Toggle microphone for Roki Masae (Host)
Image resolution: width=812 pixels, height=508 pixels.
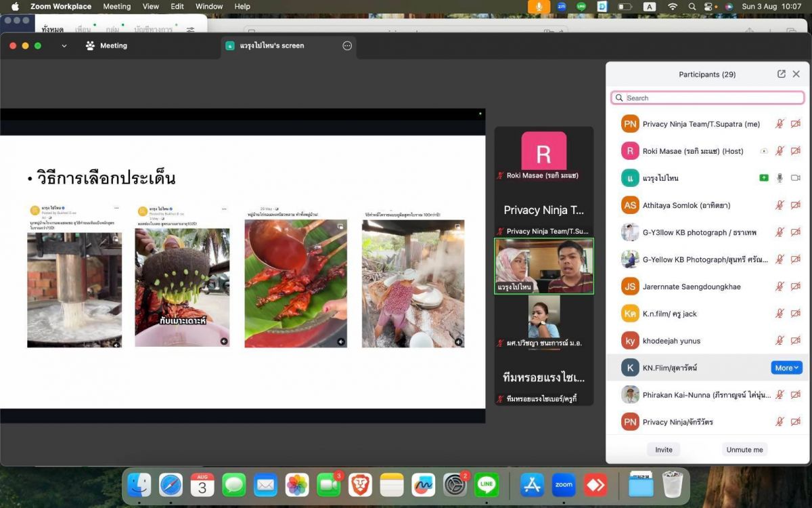tap(780, 151)
